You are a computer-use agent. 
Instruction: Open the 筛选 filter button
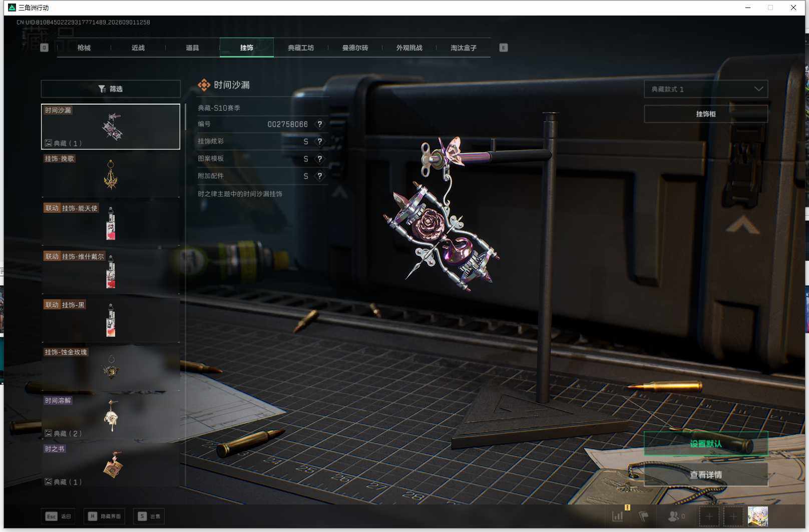(x=111, y=89)
